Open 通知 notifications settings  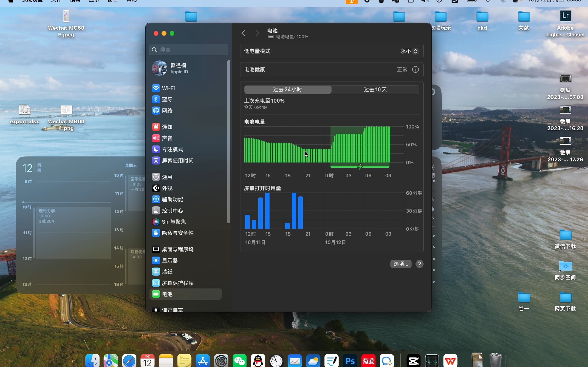click(x=186, y=127)
